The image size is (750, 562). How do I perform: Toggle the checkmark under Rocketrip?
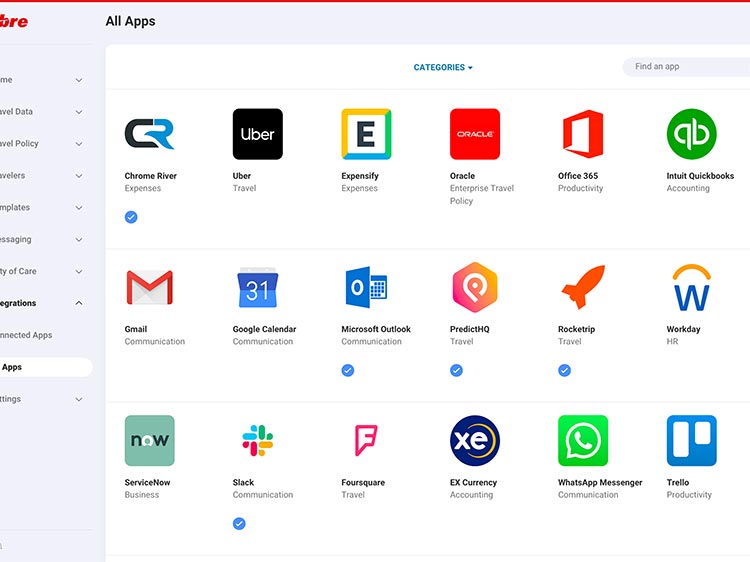click(564, 370)
